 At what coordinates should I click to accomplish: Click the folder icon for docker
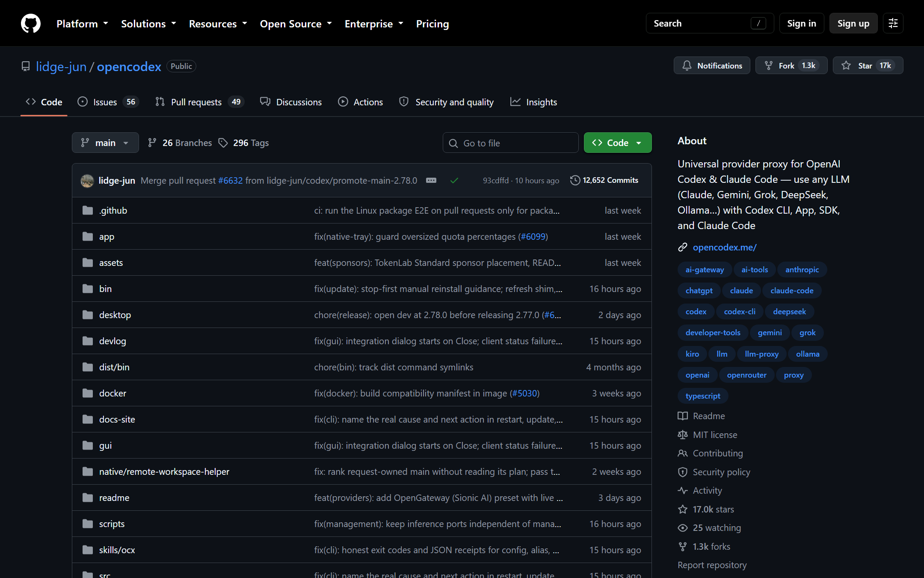coord(88,393)
